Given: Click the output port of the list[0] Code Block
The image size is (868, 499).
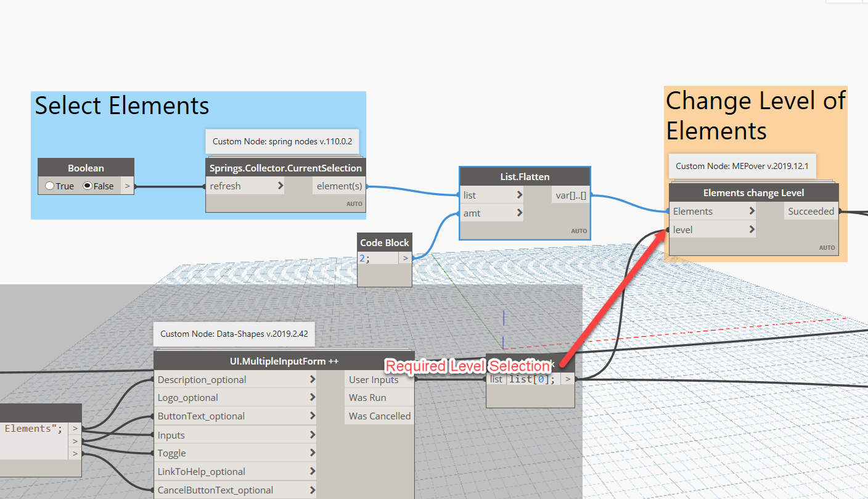Looking at the screenshot, I should (x=568, y=379).
